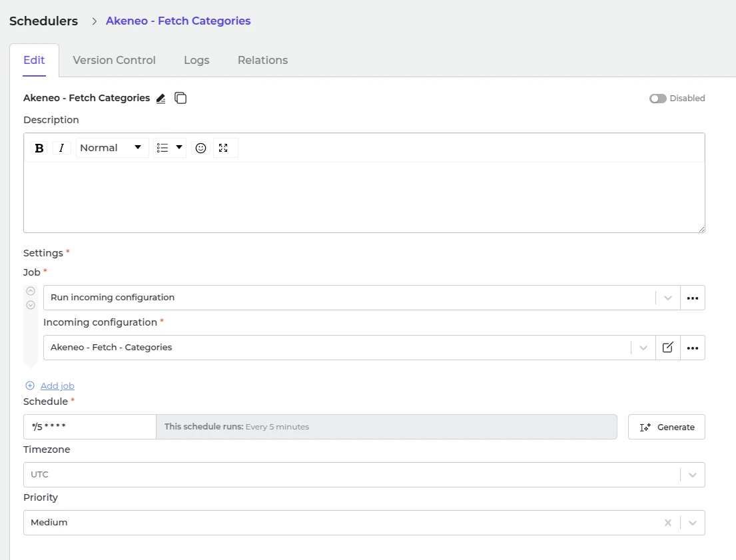Screen dimensions: 736x560
Task: Click the rename pencil icon beside scheduler title
Action: 161,98
